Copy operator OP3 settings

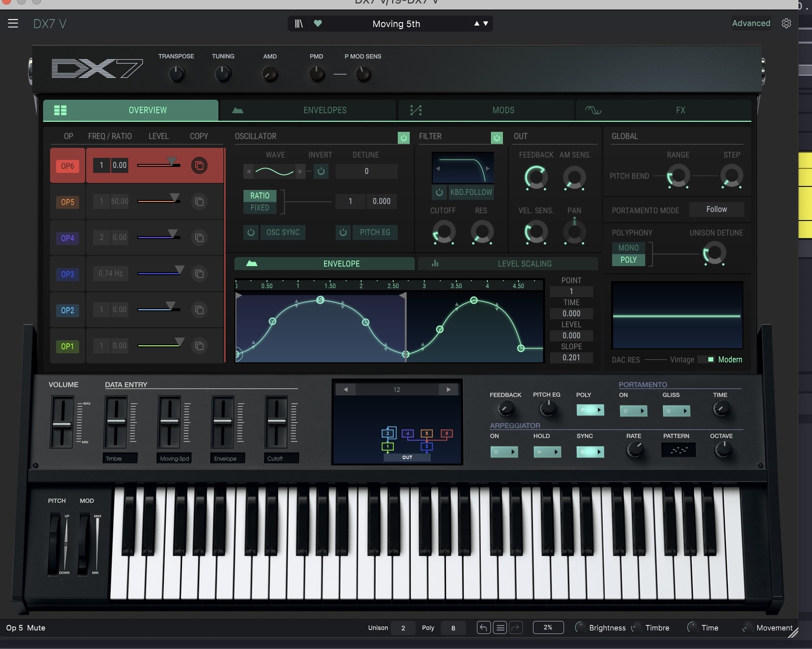pos(199,274)
